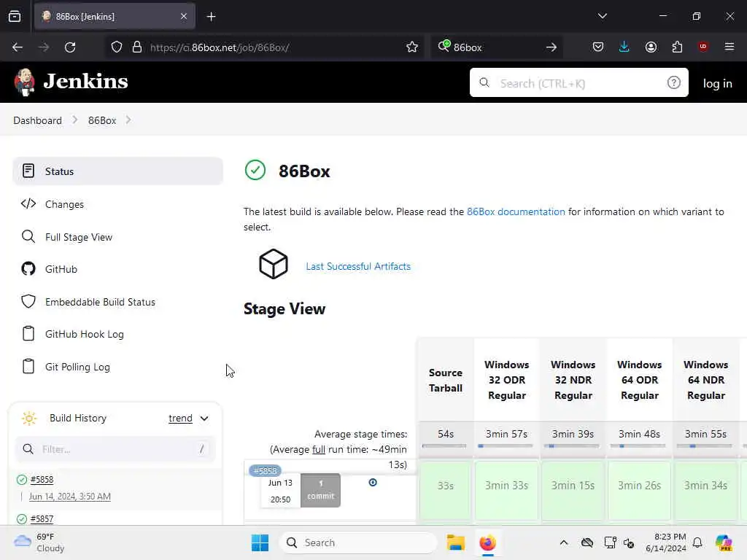Viewport: 747px width, 560px height.
Task: Click the green success icon for build #5857
Action: pos(22,519)
